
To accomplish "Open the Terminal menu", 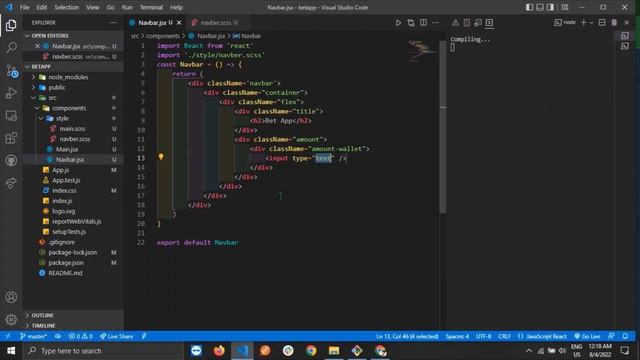I will click(151, 7).
